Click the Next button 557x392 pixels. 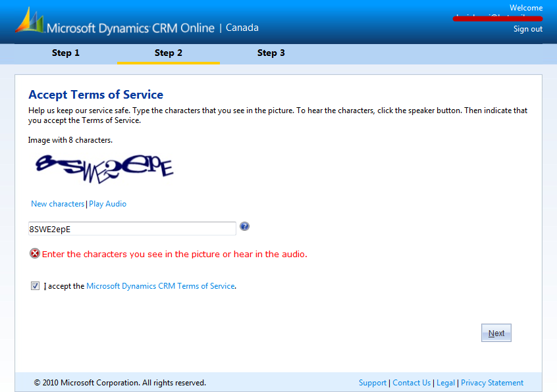click(x=496, y=333)
